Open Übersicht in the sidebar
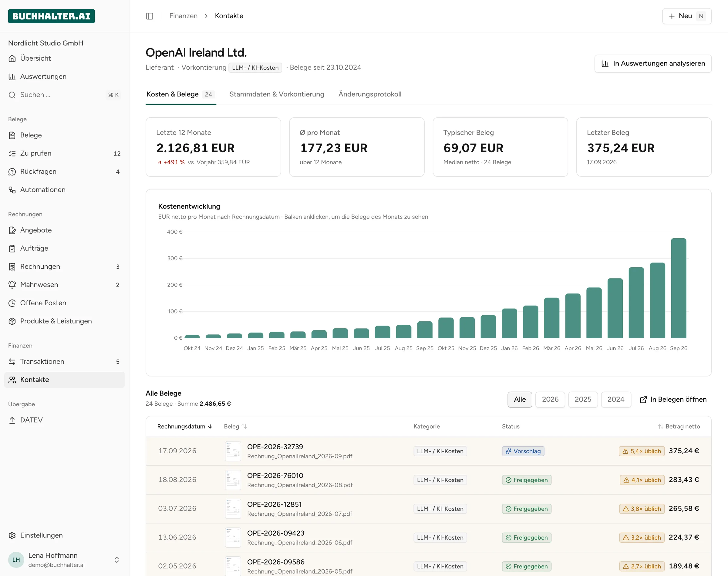 [x=64, y=58]
